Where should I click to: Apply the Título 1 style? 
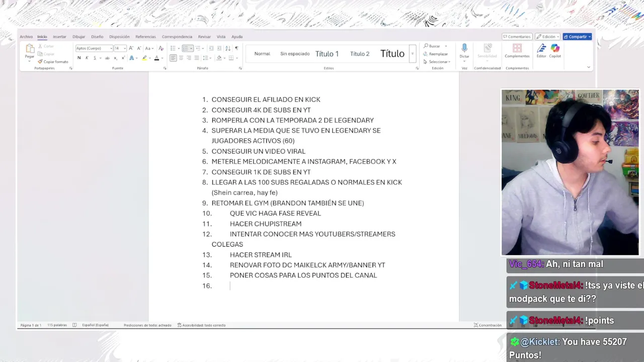click(x=327, y=54)
